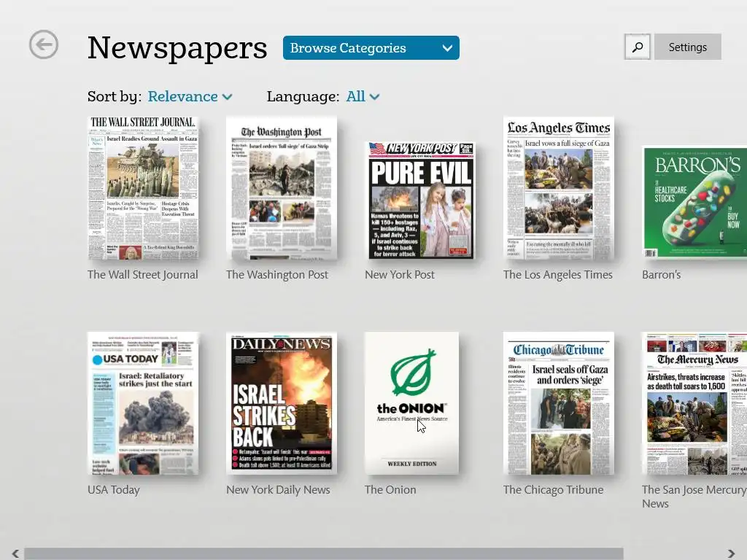Click 'USA Today' title text
747x560 pixels.
[113, 490]
